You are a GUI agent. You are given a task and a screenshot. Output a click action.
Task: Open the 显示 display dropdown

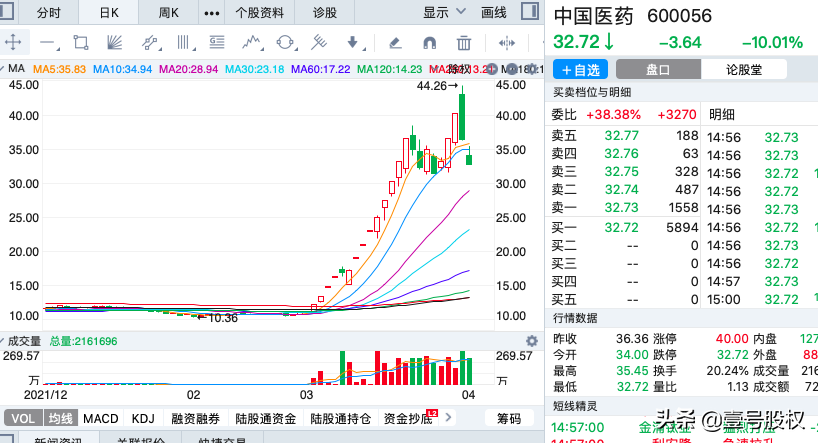(443, 13)
